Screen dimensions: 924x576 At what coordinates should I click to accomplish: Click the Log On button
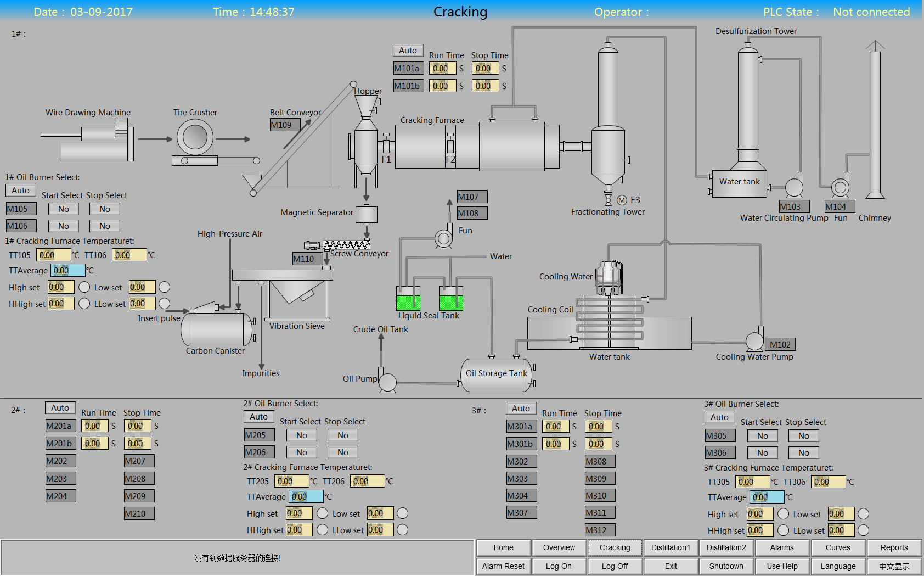559,566
